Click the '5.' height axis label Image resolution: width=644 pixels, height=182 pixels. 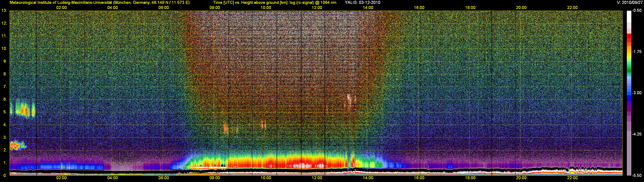pos(5,112)
